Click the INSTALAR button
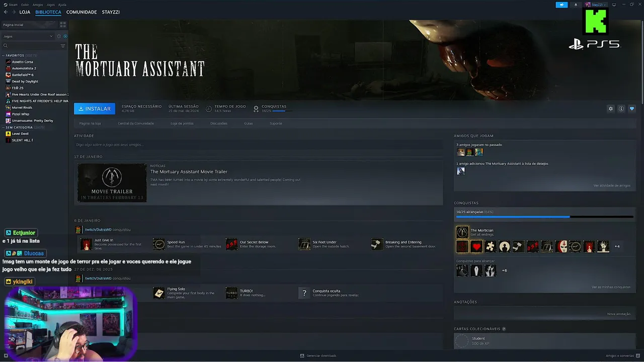The image size is (644, 362). click(x=95, y=109)
